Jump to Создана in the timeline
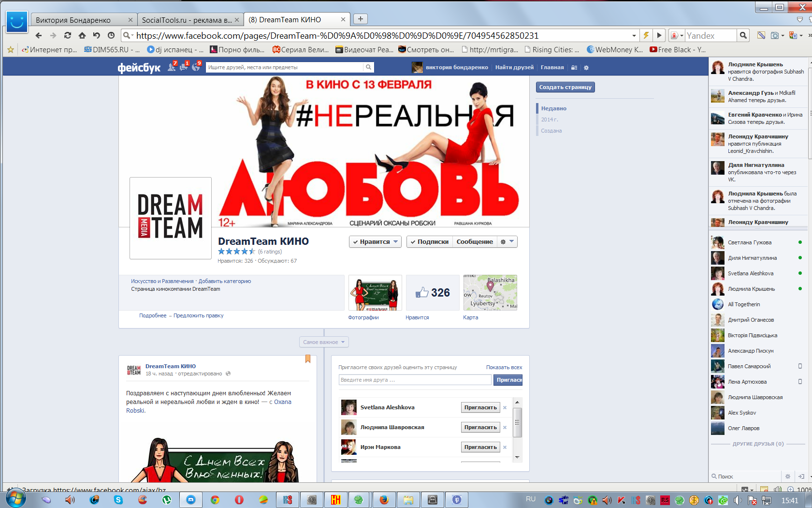 point(551,131)
